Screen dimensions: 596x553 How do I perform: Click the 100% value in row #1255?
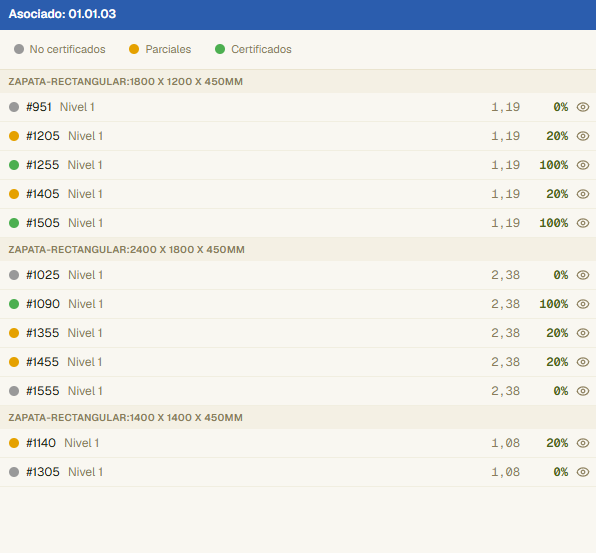(554, 165)
